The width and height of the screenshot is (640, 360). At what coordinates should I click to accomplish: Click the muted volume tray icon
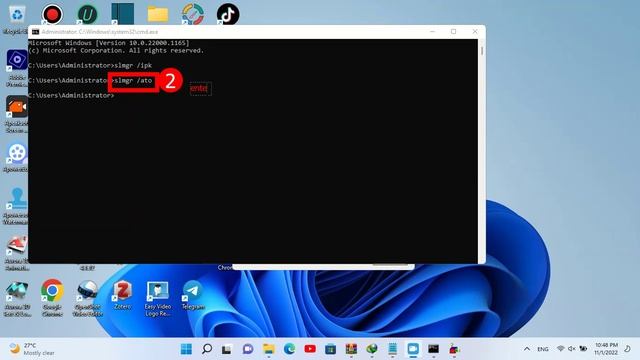[571, 349]
